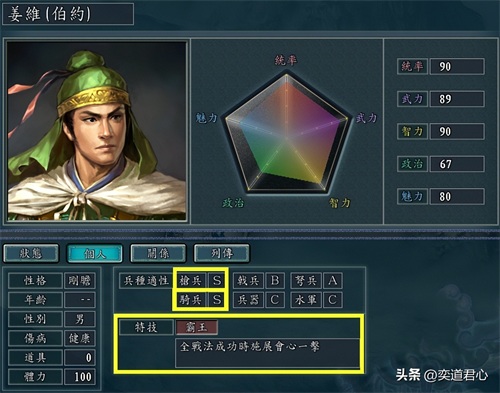500x393 pixels.
Task: Click the skill description text box
Action: coord(267,353)
